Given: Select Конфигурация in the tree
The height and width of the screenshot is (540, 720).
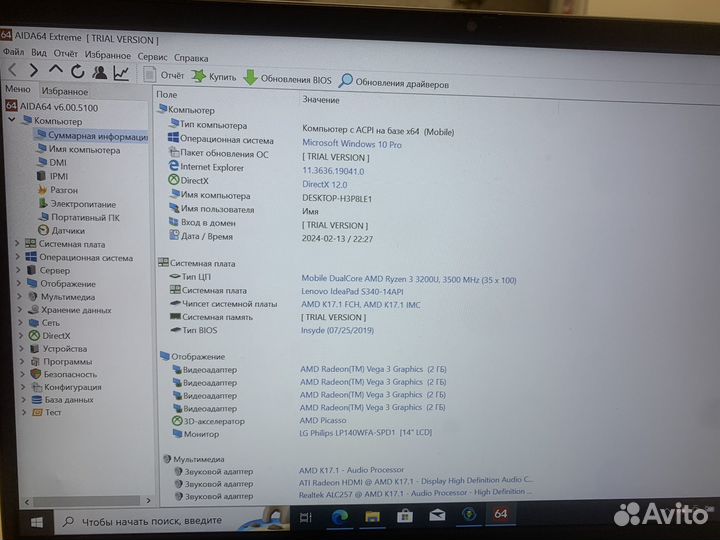Looking at the screenshot, I should click(x=67, y=387).
